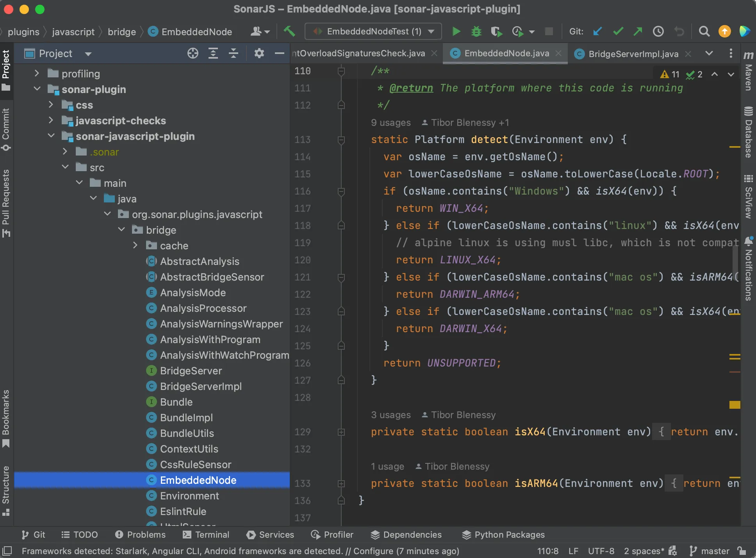The image size is (756, 558).
Task: Unfold the isX64 method at line 129
Action: (341, 432)
